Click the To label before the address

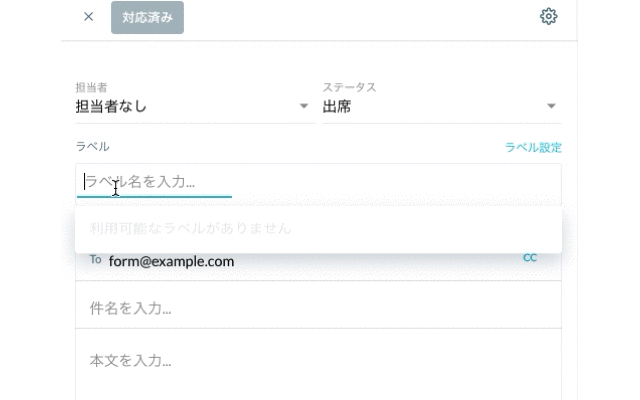point(96,260)
